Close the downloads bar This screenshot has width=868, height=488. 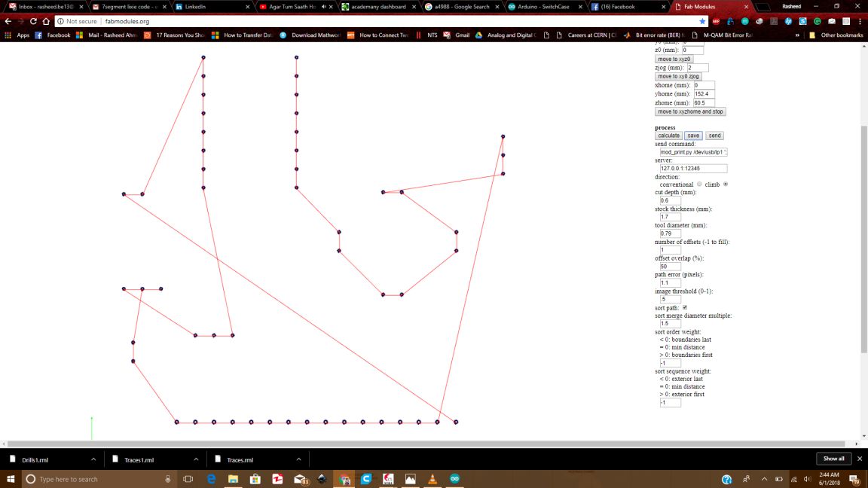pyautogui.click(x=860, y=459)
